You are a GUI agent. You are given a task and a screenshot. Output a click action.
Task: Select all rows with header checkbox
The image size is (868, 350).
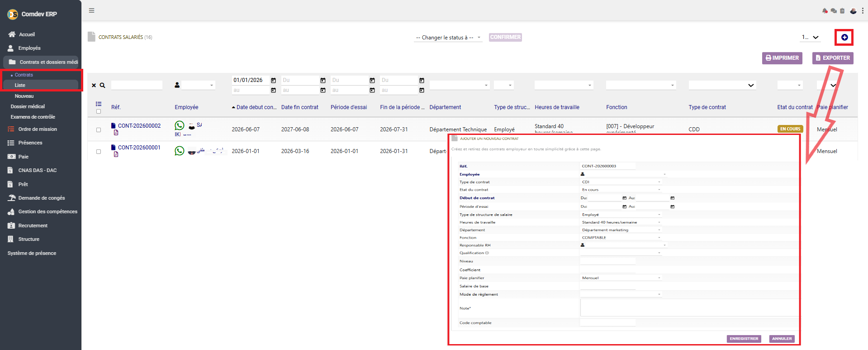coord(99,111)
